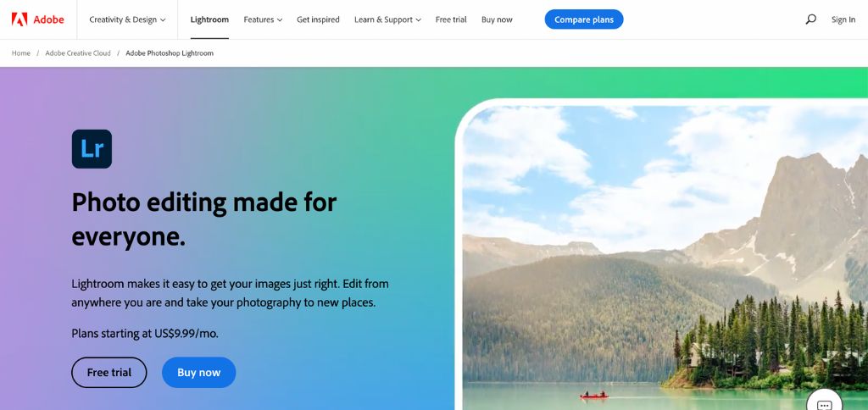Go to Home breadcrumb
This screenshot has height=410, width=868.
coord(21,53)
